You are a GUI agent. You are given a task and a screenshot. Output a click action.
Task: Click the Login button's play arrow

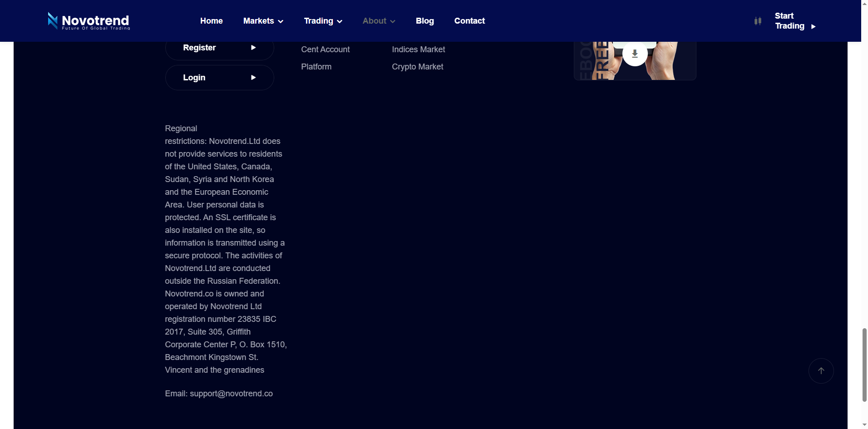[x=253, y=78]
